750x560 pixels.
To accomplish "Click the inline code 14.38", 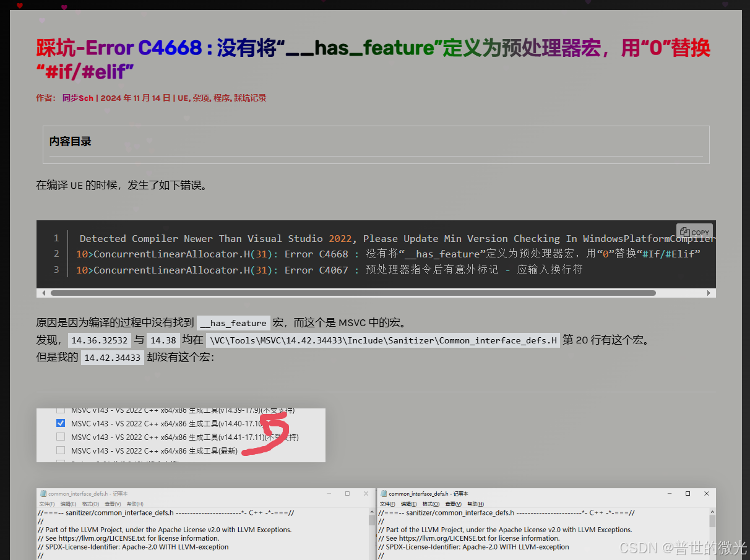I will [x=163, y=340].
